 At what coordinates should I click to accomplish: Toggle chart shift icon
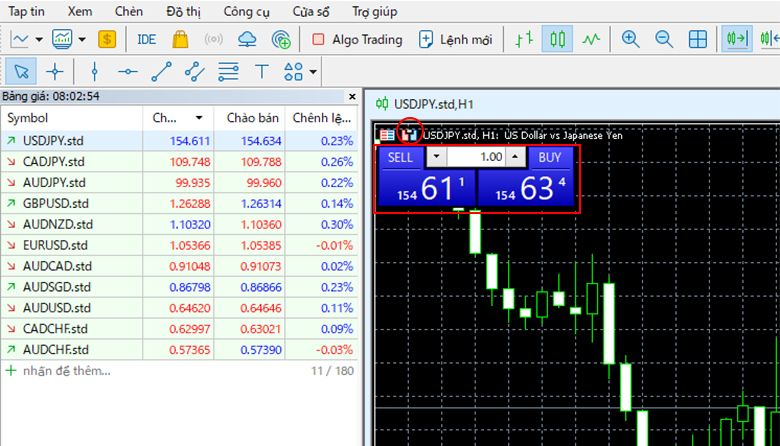tap(770, 39)
